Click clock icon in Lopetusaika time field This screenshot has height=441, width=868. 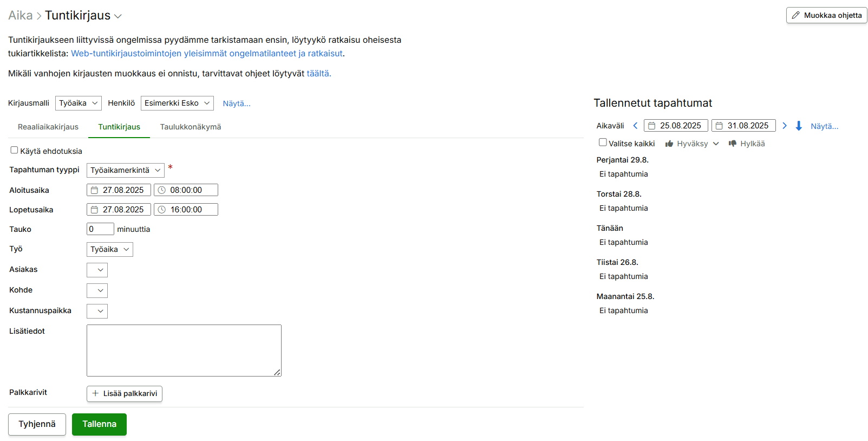161,210
